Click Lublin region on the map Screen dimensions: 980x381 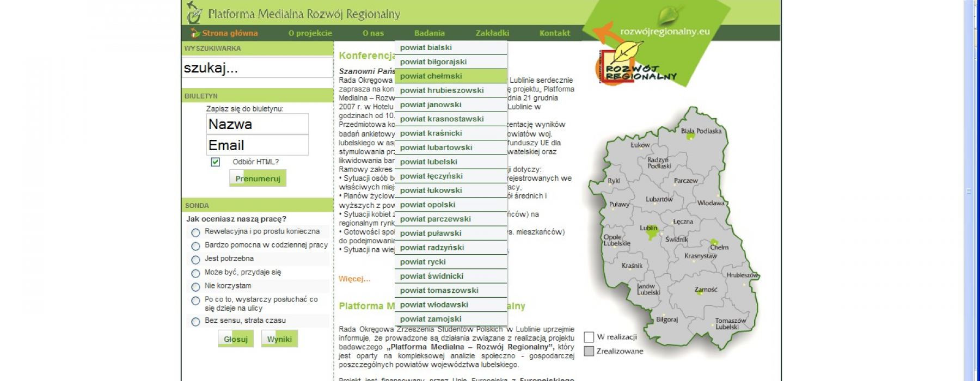click(648, 229)
